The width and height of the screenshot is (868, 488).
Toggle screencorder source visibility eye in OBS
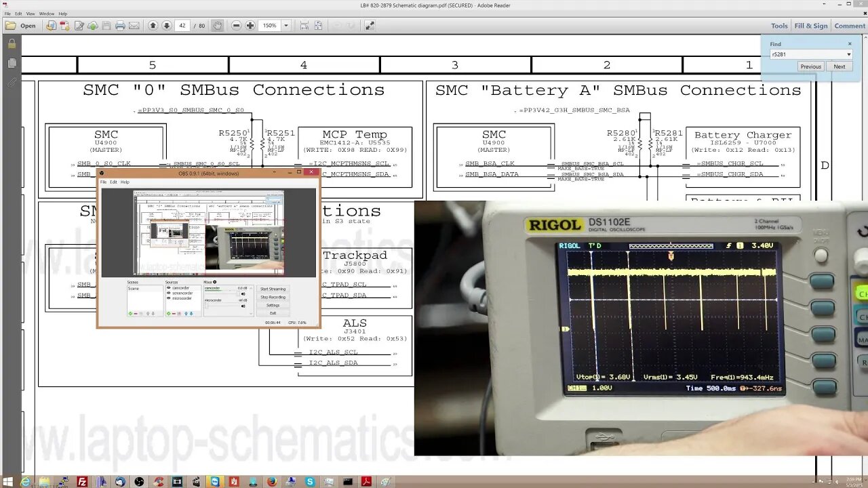point(169,293)
